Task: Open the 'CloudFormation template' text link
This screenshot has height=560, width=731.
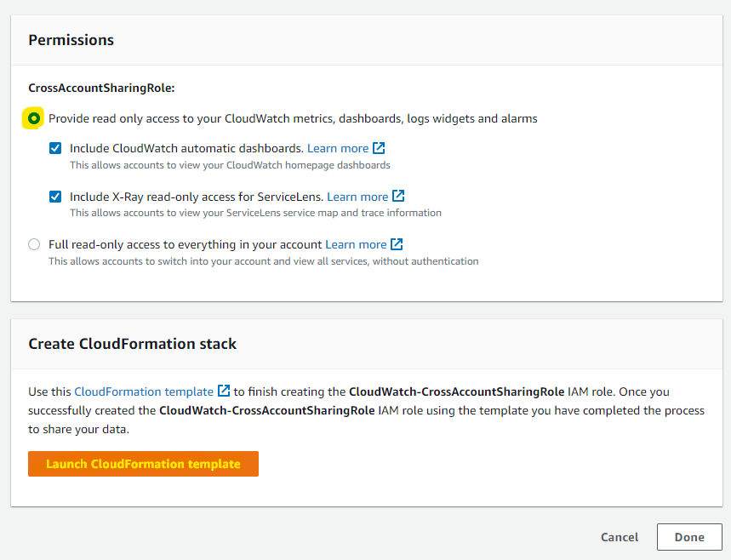Action: 144,391
